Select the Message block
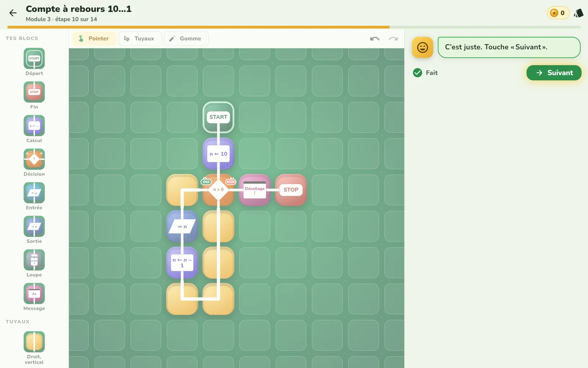The width and height of the screenshot is (588, 368). (34, 293)
